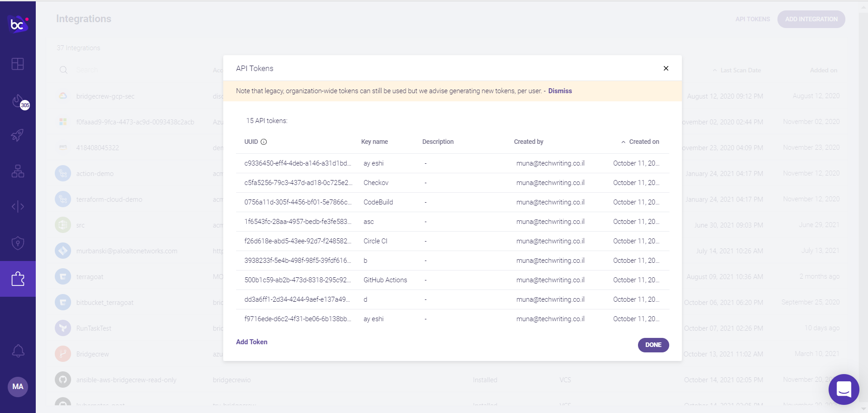Open Incidents icon with 305 badge
868x413 pixels.
19,101
